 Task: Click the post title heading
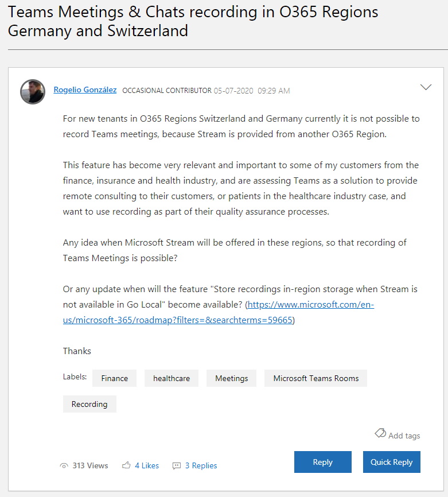point(193,21)
